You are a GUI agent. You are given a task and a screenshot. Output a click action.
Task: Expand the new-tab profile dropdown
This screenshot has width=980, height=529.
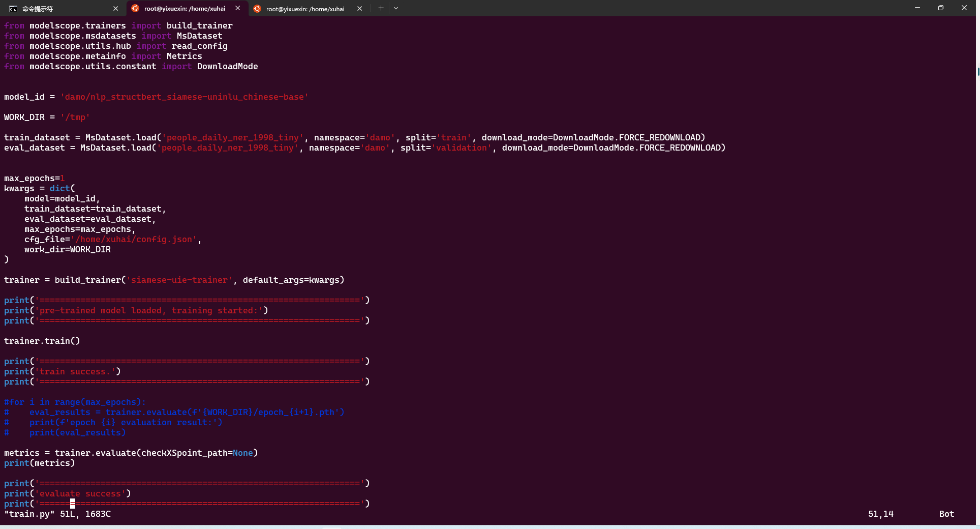coord(396,8)
